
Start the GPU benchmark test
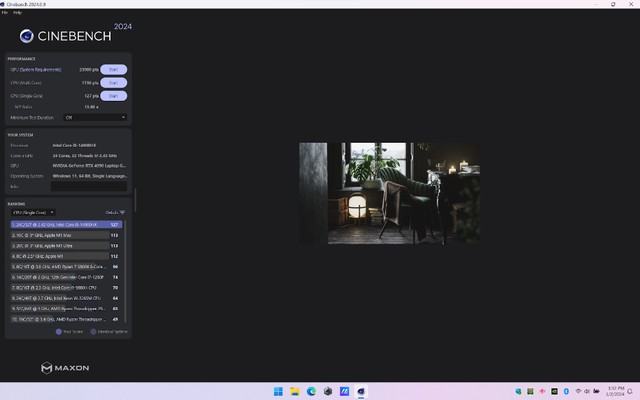coord(113,70)
